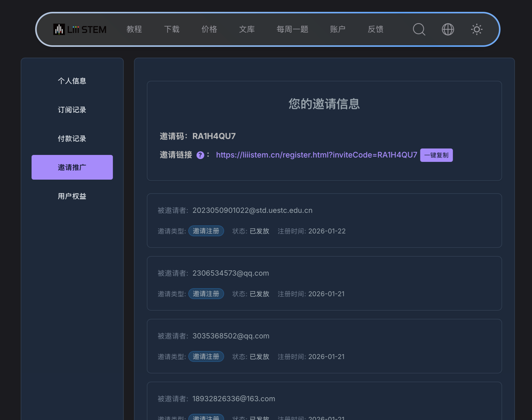Click the Liii STEM logo
This screenshot has width=532, height=420.
[80, 29]
